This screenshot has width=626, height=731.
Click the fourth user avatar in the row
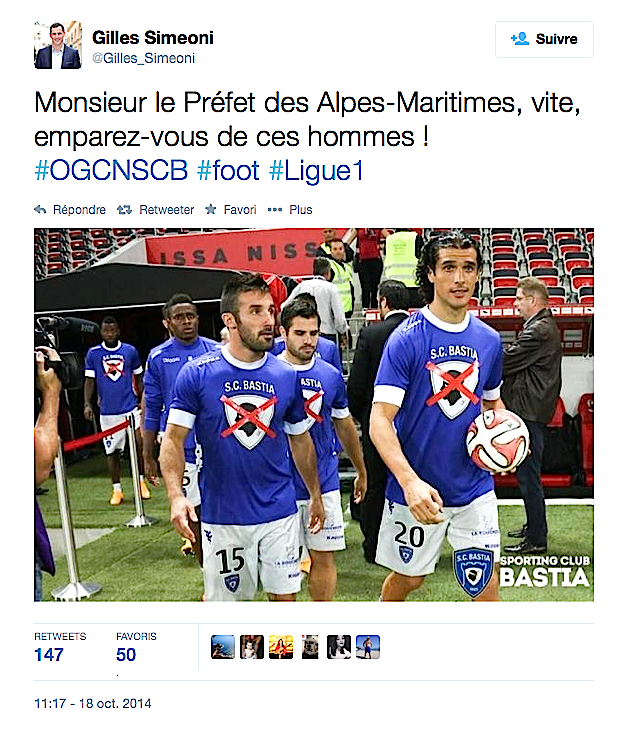[310, 647]
